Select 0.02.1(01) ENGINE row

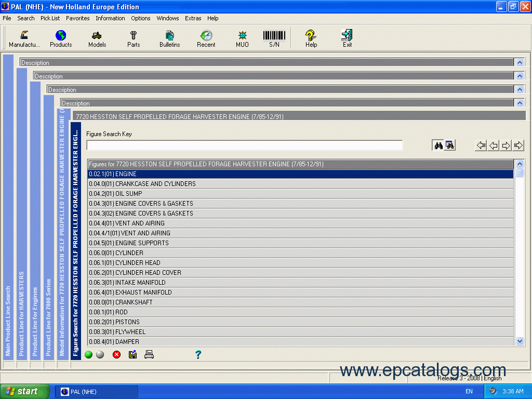[300, 174]
